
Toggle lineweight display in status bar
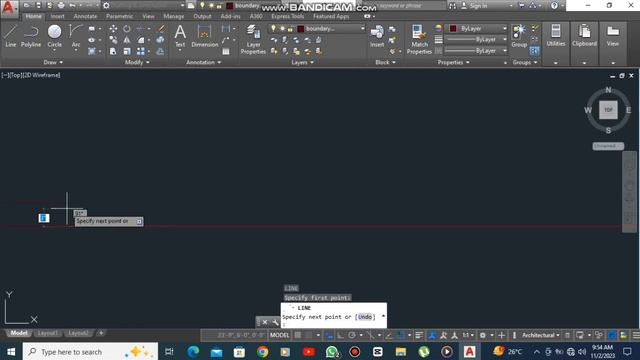419,335
